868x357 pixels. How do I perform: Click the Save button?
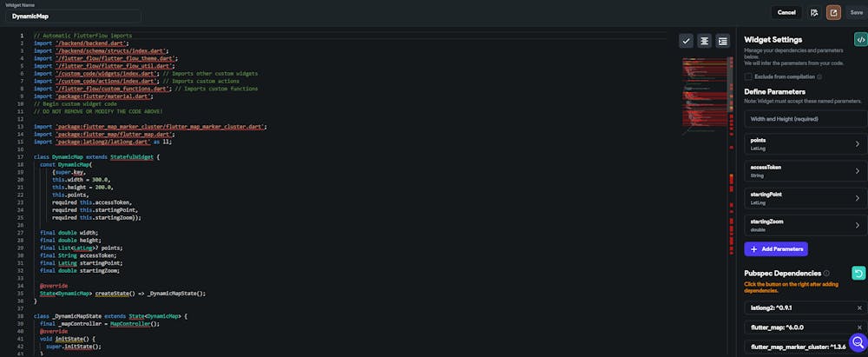tap(856, 12)
